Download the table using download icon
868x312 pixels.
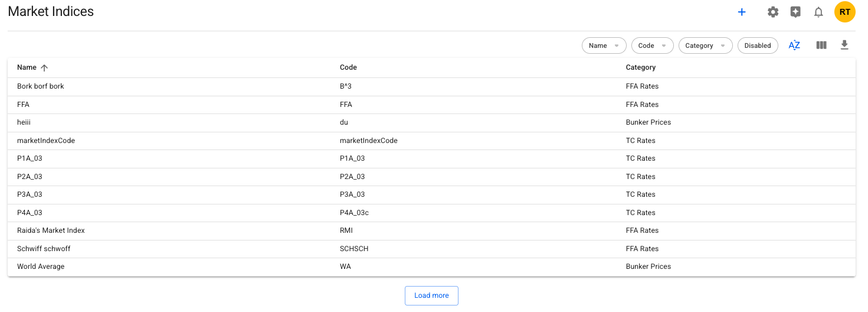pyautogui.click(x=844, y=45)
